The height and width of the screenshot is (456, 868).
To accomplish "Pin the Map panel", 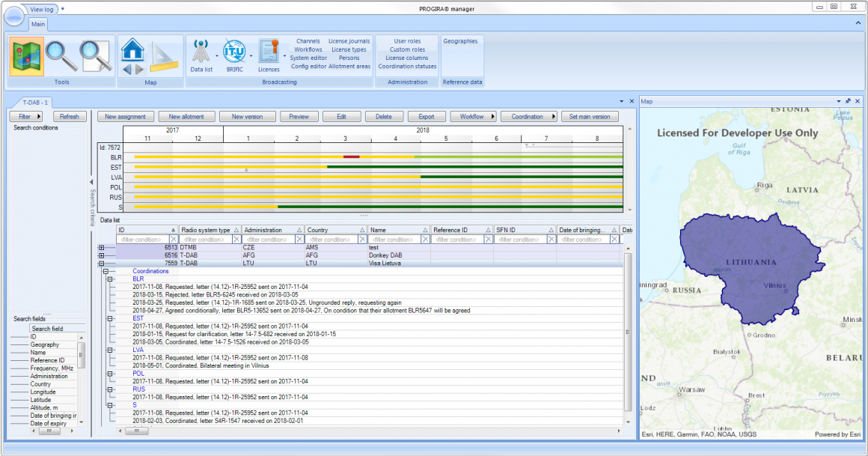I will (848, 101).
